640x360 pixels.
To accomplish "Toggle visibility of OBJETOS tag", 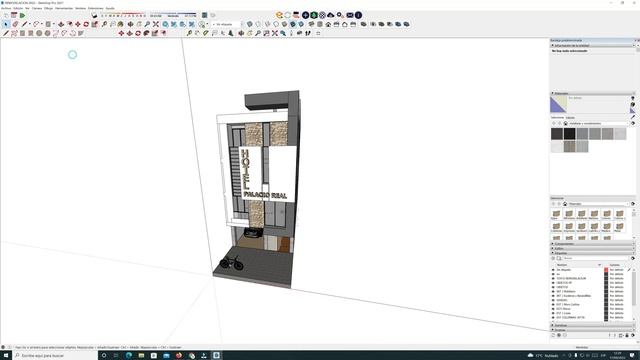I will coord(553,287).
